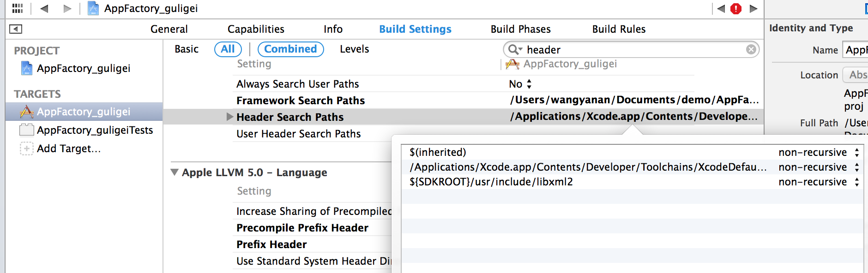This screenshot has width=868, height=273.
Task: Select Use Standard System Header setting
Action: click(314, 261)
